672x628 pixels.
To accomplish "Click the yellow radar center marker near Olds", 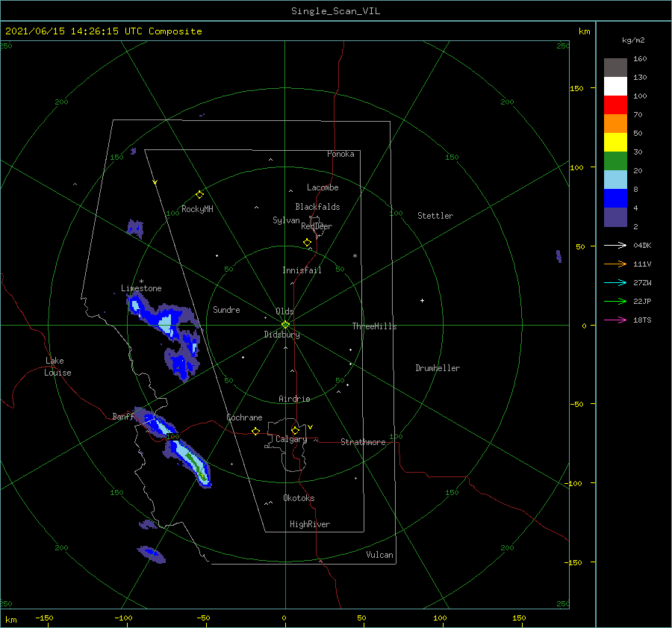I will tap(285, 325).
